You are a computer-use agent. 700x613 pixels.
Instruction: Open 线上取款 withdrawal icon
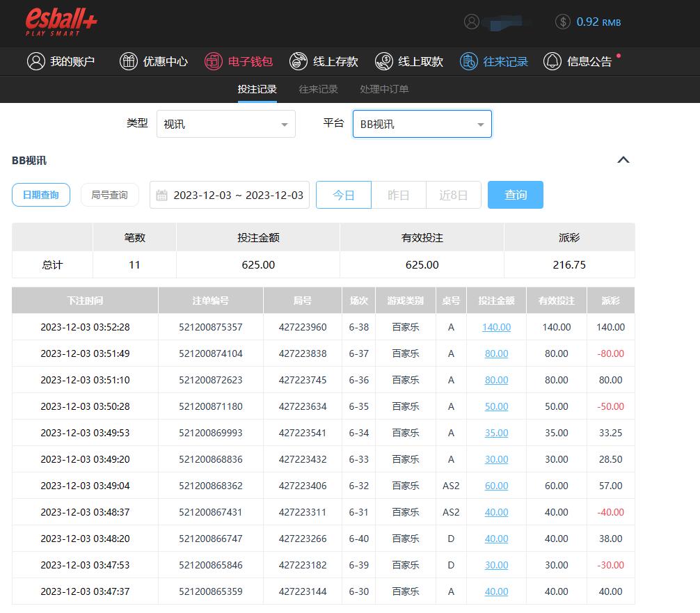point(383,61)
